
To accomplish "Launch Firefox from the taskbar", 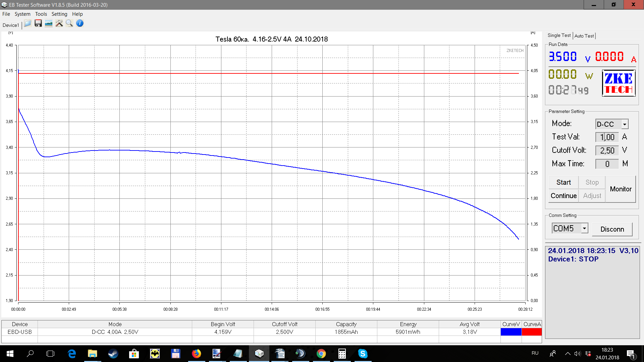I will (196, 354).
